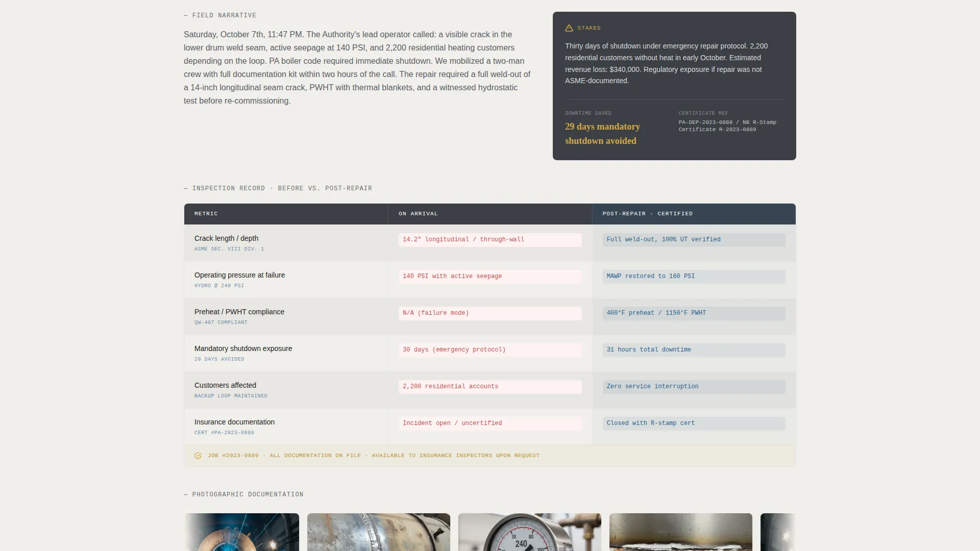Click the Job #2023-0889 documentation footer text
The width and height of the screenshot is (980, 551).
click(x=374, y=456)
